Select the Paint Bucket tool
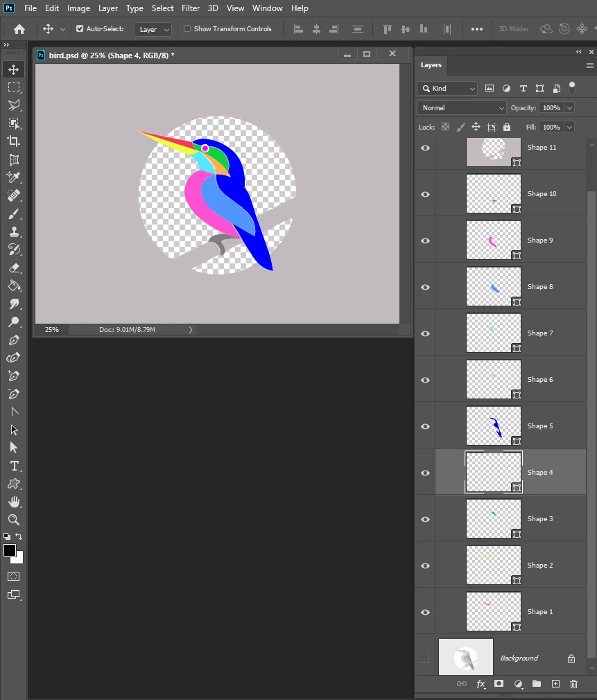 click(13, 286)
